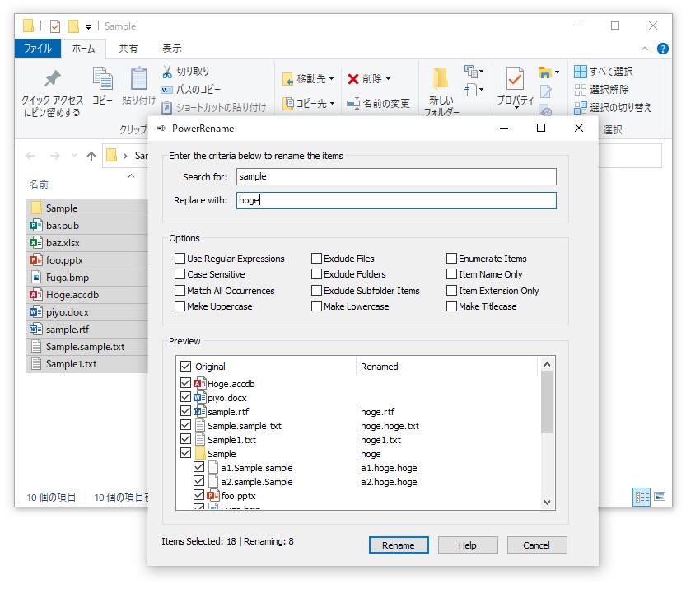
Task: Switch Explorer to details view icon
Action: click(642, 497)
